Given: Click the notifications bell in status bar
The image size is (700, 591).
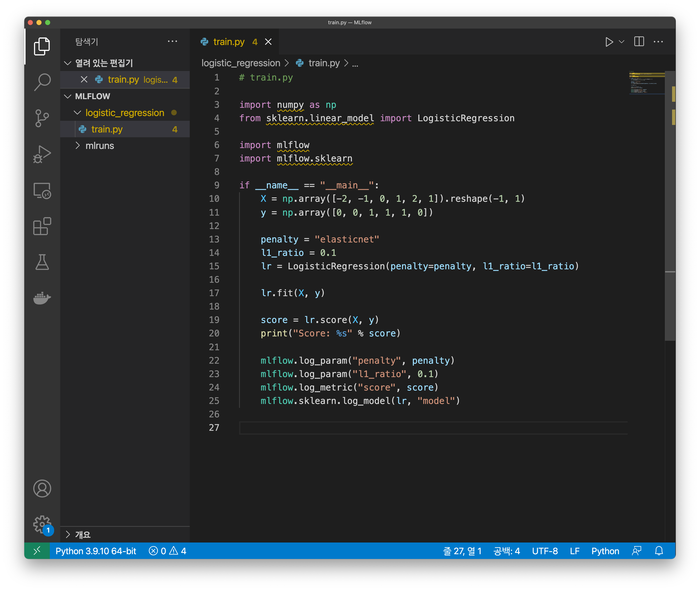Looking at the screenshot, I should click(x=659, y=551).
